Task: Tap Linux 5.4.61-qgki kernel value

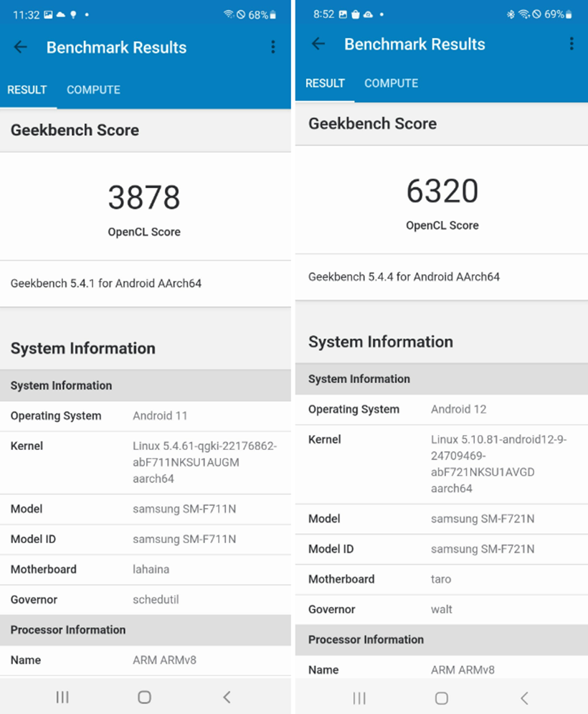Action: (x=204, y=462)
